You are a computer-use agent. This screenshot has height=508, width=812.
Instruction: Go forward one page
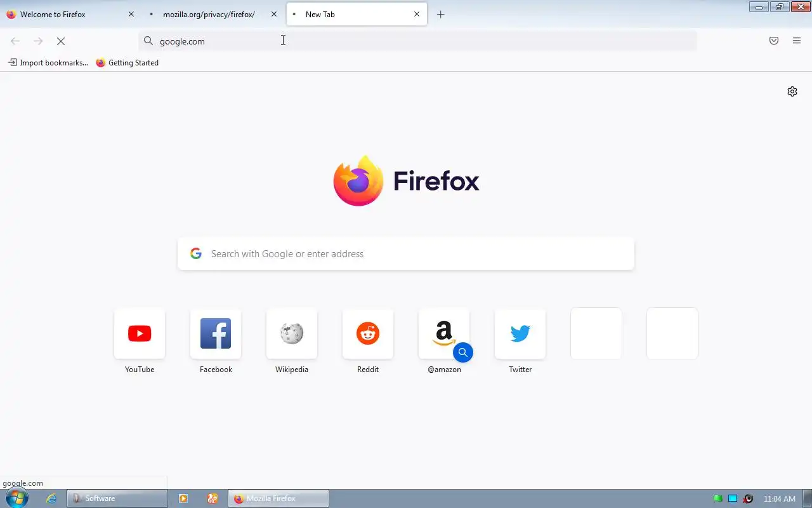38,41
